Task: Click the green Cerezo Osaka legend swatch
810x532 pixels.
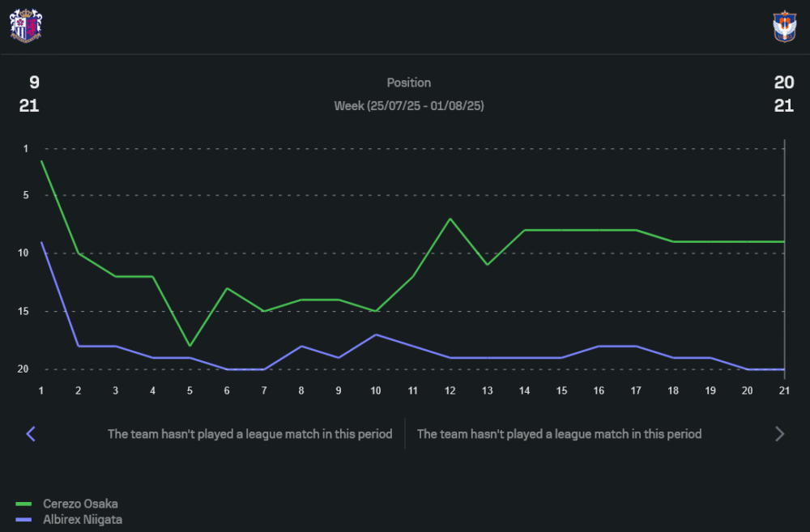Action: 24,504
